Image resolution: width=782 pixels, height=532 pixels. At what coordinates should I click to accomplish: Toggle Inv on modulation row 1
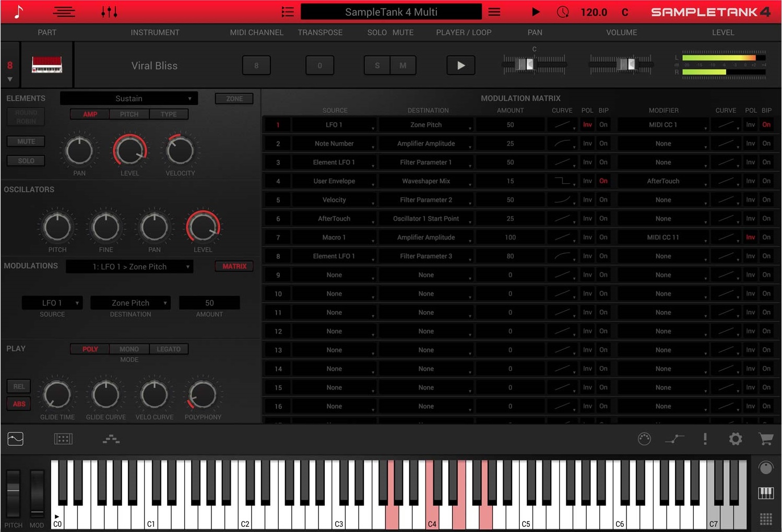click(587, 125)
